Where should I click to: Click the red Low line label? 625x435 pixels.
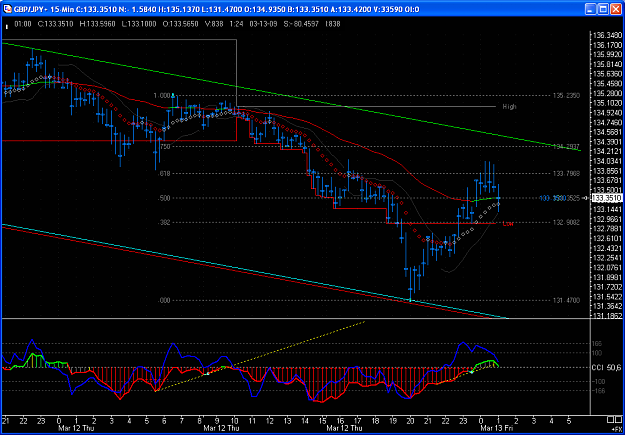click(508, 224)
